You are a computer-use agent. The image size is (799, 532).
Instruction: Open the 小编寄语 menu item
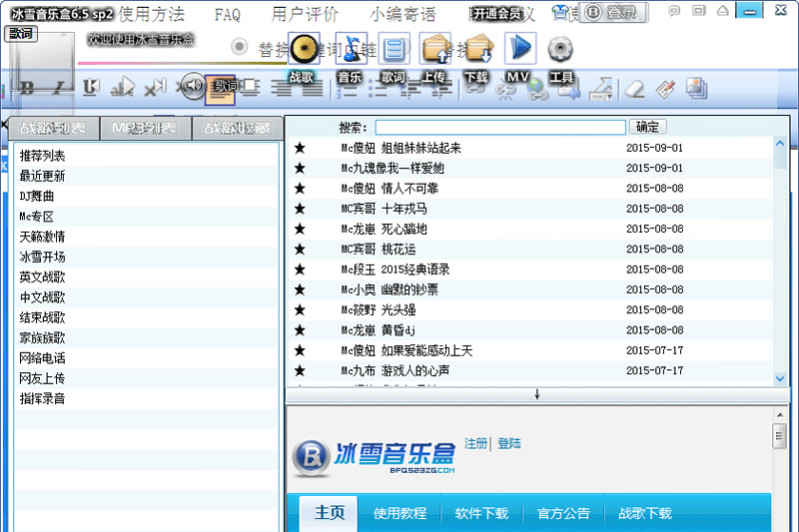[403, 15]
